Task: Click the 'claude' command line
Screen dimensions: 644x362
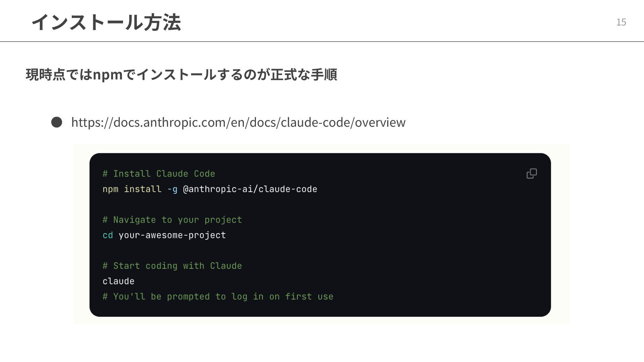Action: (x=118, y=281)
